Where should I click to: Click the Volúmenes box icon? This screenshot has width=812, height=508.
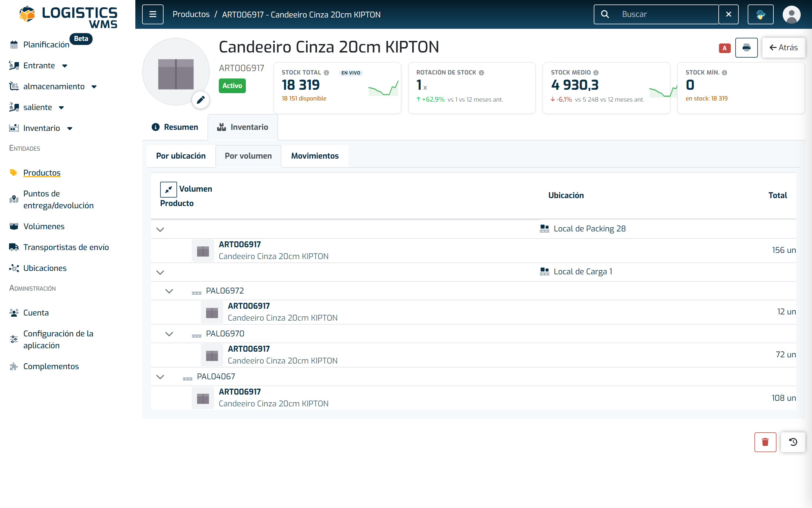point(14,226)
